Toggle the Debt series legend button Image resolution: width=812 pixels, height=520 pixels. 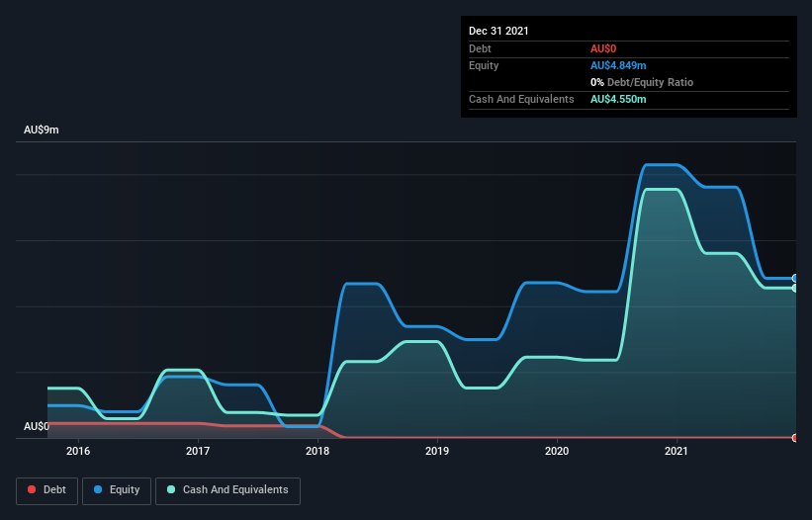pos(47,490)
